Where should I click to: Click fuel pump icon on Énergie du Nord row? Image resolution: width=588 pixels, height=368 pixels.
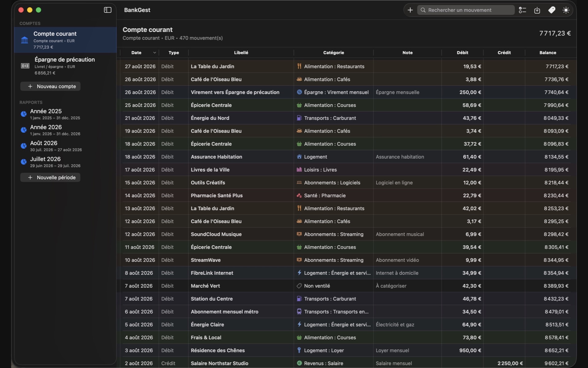(x=299, y=118)
